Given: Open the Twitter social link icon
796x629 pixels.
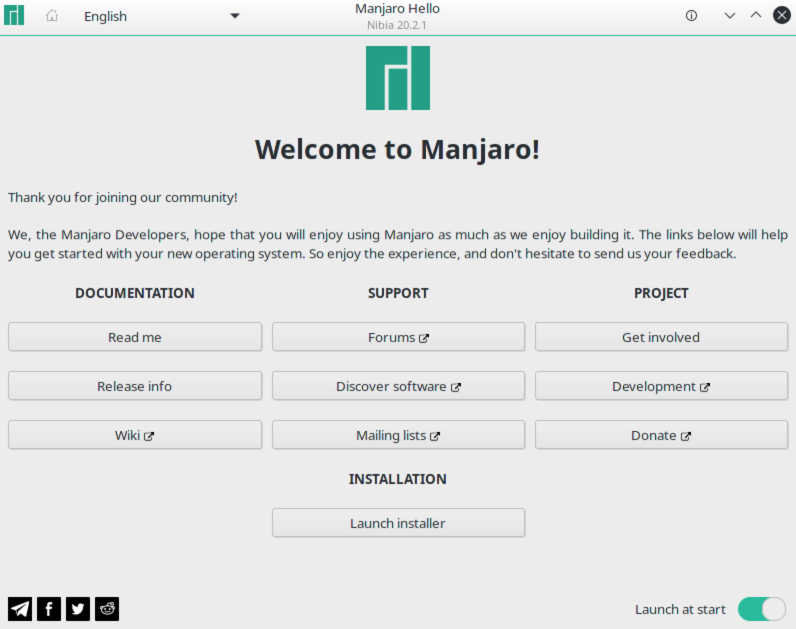Looking at the screenshot, I should (x=78, y=609).
